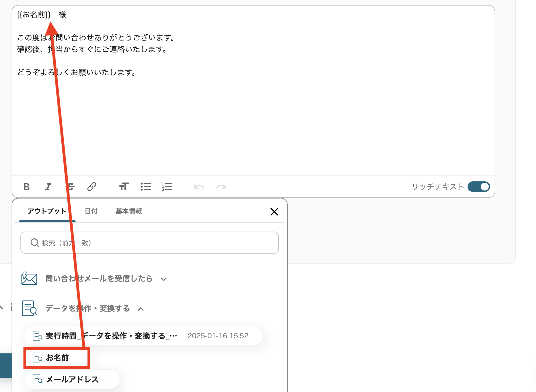This screenshot has width=536, height=392.
Task: Expand 問い合わせメールを受信したら section
Action: click(164, 279)
